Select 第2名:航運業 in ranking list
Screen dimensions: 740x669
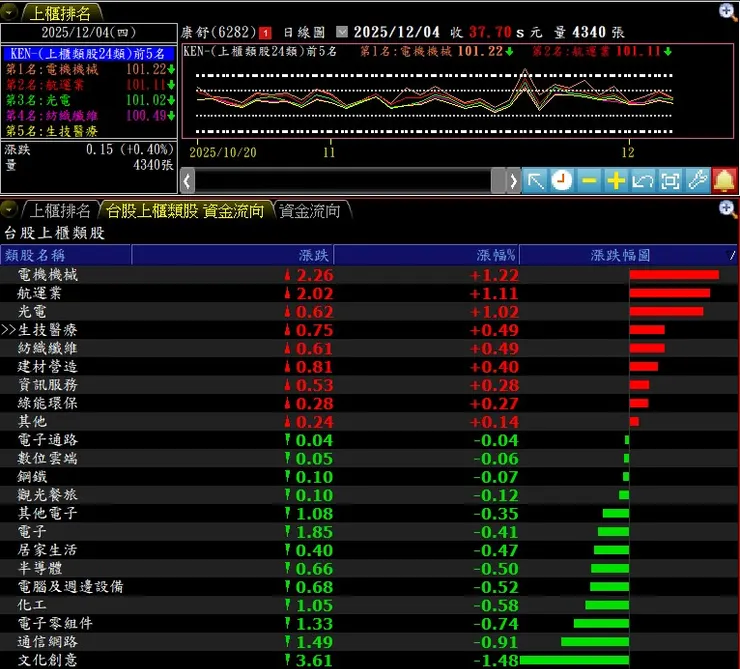(90, 85)
